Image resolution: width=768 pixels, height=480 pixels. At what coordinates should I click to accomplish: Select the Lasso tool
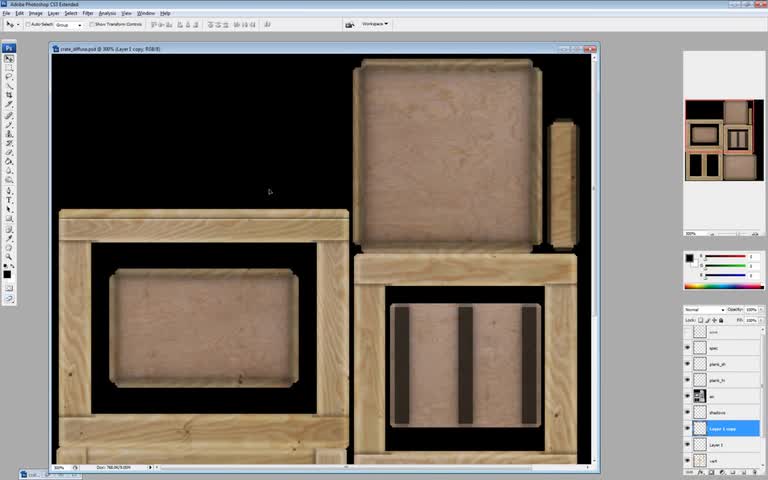tap(9, 77)
